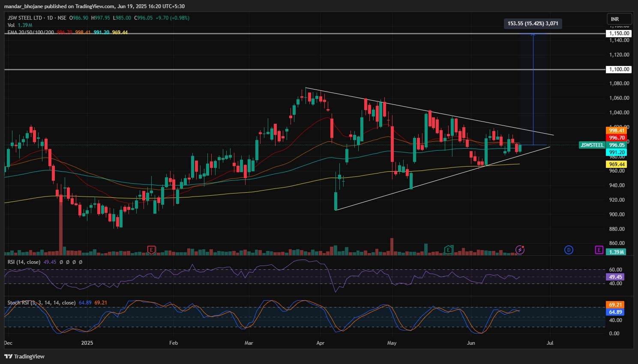This screenshot has width=638, height=364.
Task: Click the JSWSTEEL price-line label
Action: [592, 145]
